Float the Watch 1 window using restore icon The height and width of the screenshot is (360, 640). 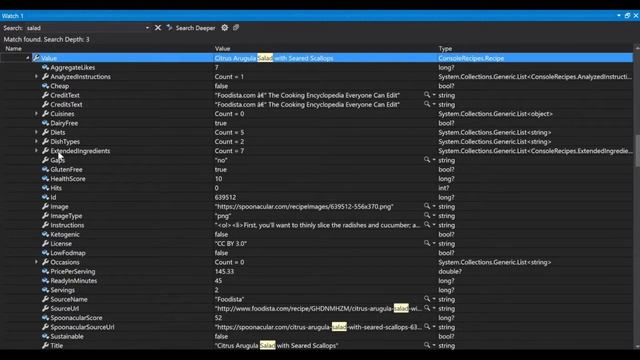pos(627,16)
